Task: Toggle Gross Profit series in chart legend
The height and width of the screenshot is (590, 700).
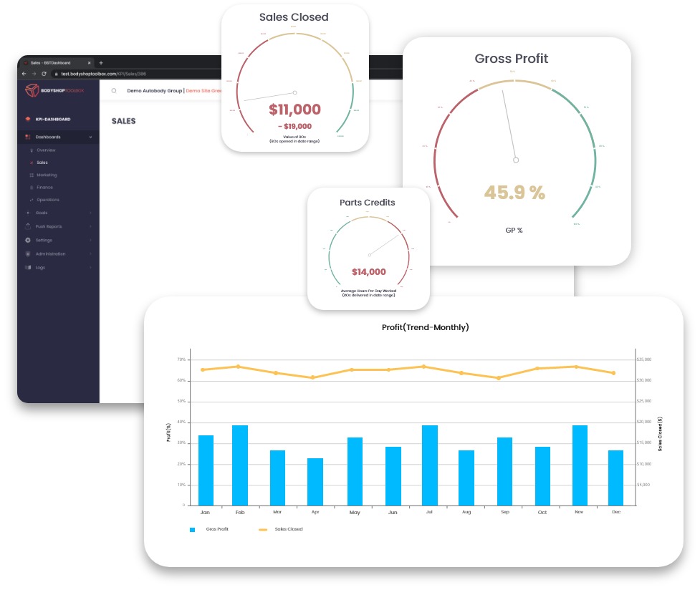Action: 192,529
